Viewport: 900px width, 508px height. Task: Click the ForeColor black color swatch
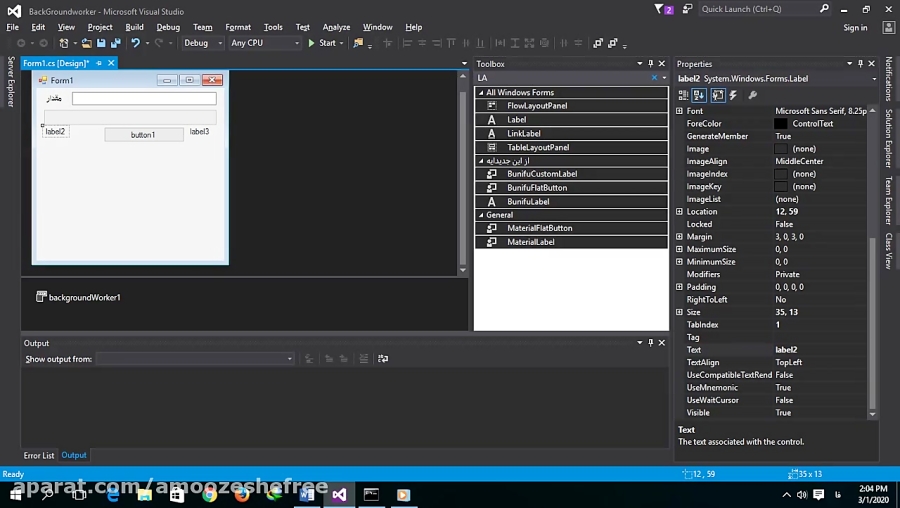pyautogui.click(x=781, y=124)
